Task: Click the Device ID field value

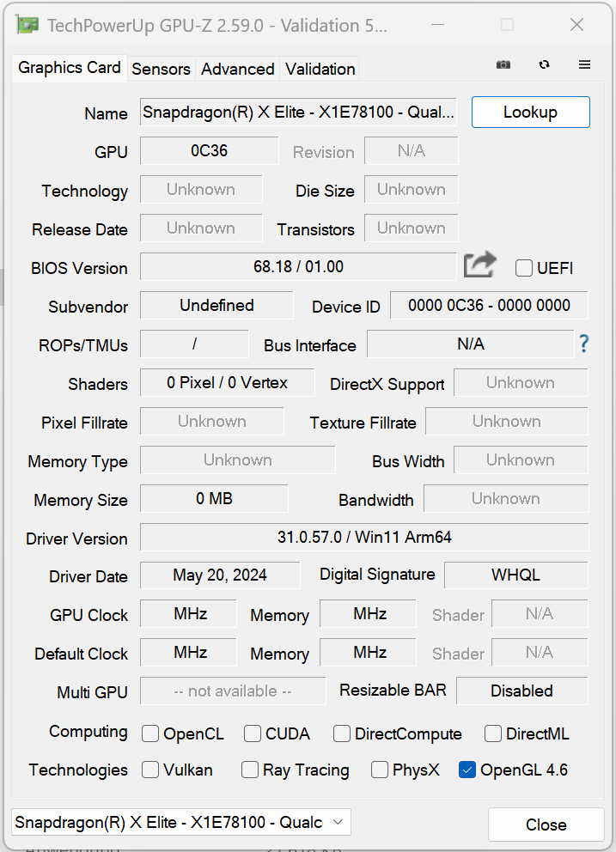Action: click(489, 305)
